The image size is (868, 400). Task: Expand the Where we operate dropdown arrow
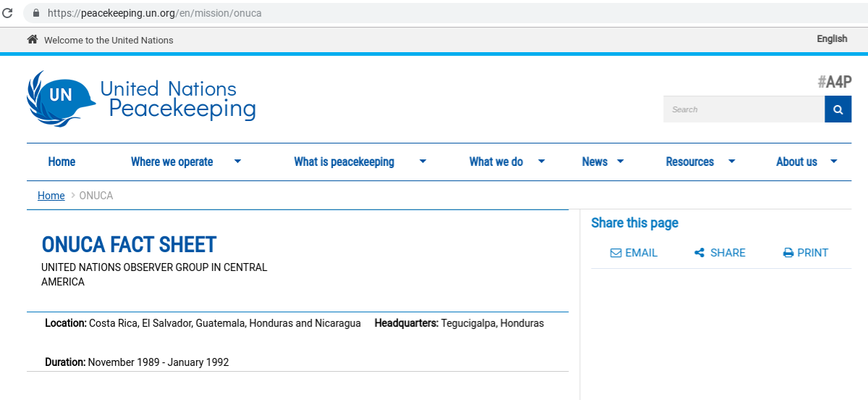click(237, 161)
